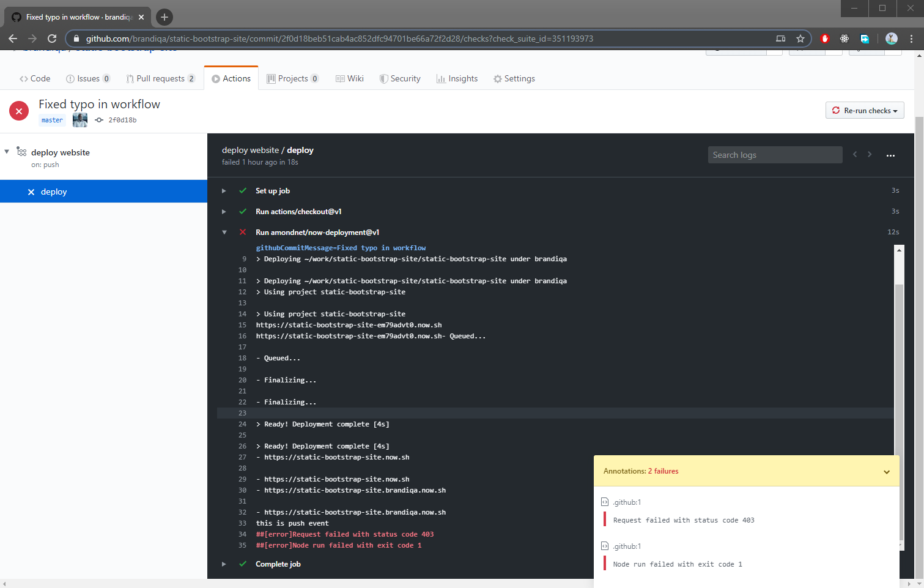Viewport: 924px width, 588px height.
Task: Click the master branch label
Action: click(52, 121)
